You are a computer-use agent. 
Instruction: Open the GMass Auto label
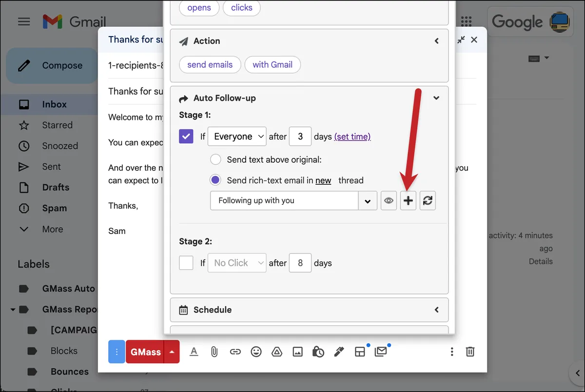pyautogui.click(x=69, y=289)
